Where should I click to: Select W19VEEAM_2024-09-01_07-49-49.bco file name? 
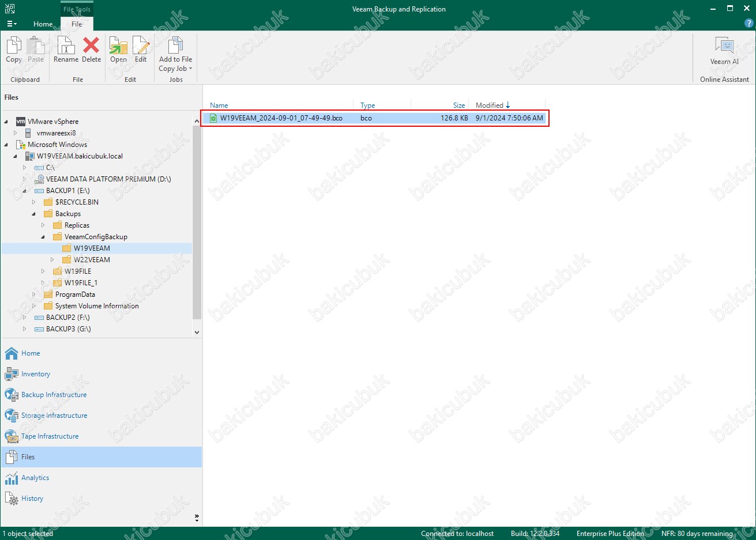click(281, 118)
